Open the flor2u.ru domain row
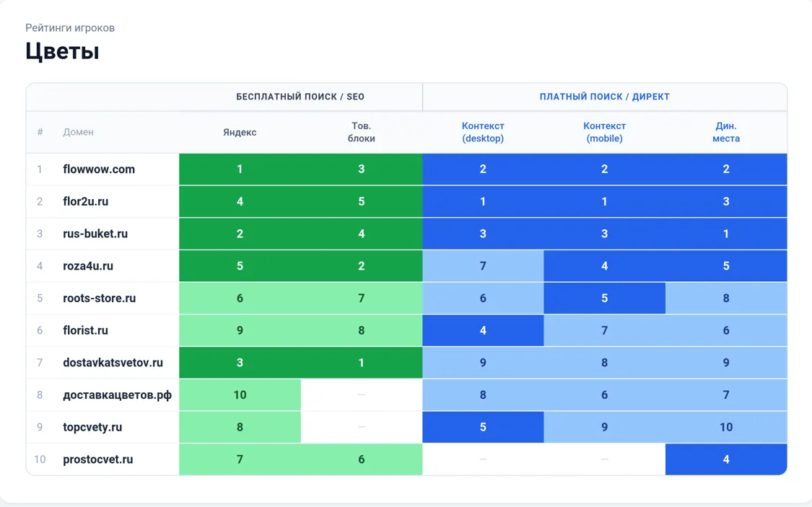 click(406, 201)
